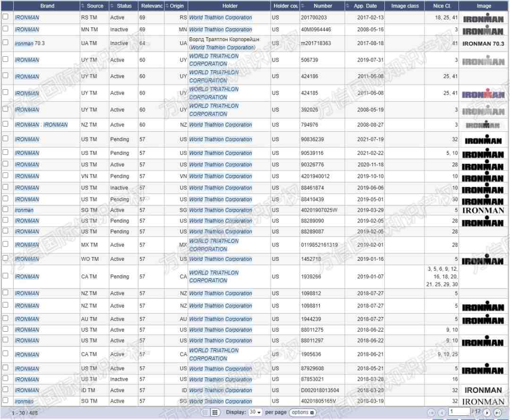Click the "ID TM" source cell
Viewport: 510px width, 420px height.
pos(88,390)
